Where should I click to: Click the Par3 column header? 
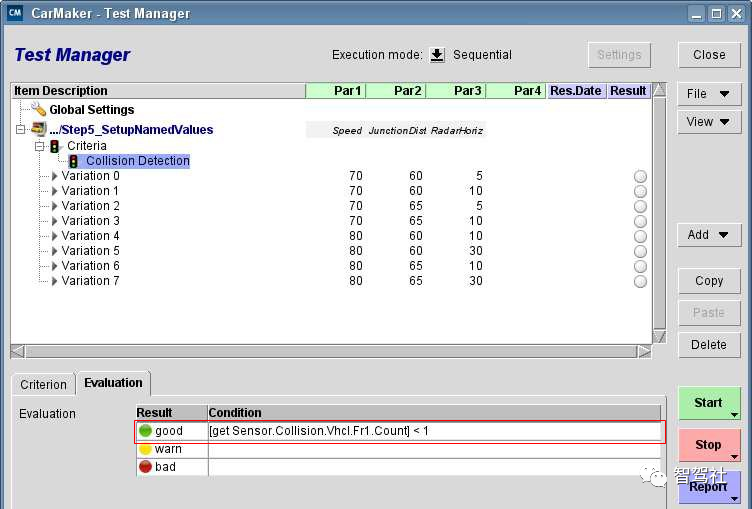(456, 91)
